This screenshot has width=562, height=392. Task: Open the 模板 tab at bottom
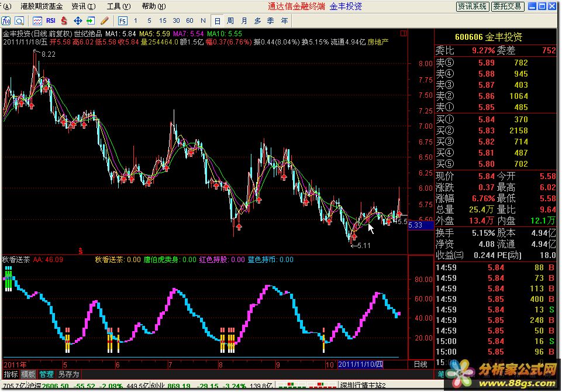(x=28, y=374)
